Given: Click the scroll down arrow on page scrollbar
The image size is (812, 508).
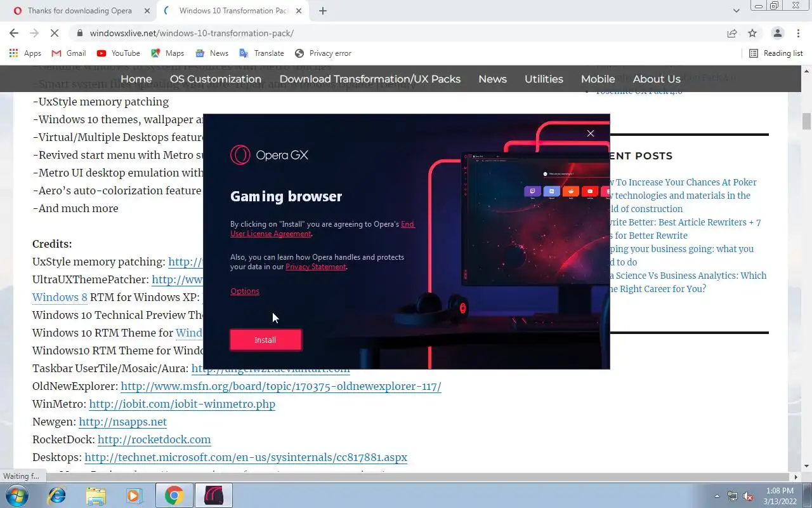Looking at the screenshot, I should pyautogui.click(x=806, y=467).
